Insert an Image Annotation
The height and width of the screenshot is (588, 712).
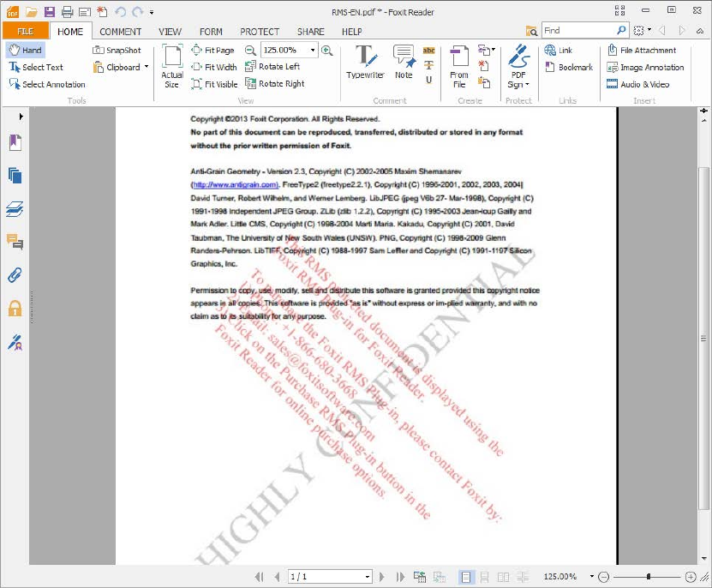[645, 67]
